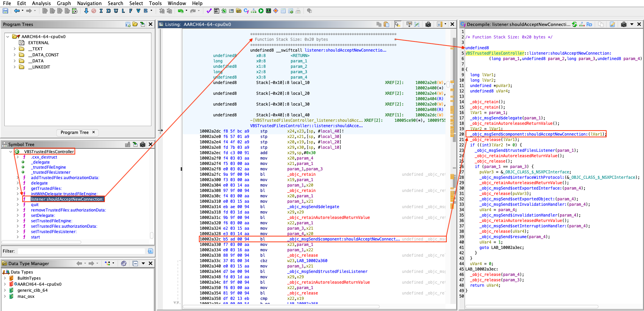Open the Decompile panel dropdown arrow menu
The image size is (644, 311).
point(632,24)
